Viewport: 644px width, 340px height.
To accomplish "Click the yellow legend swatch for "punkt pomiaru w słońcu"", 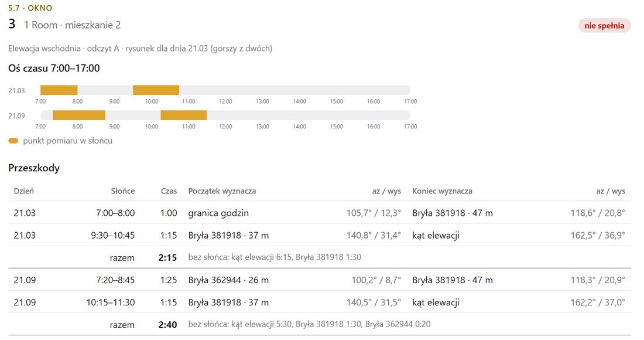I will pyautogui.click(x=13, y=141).
